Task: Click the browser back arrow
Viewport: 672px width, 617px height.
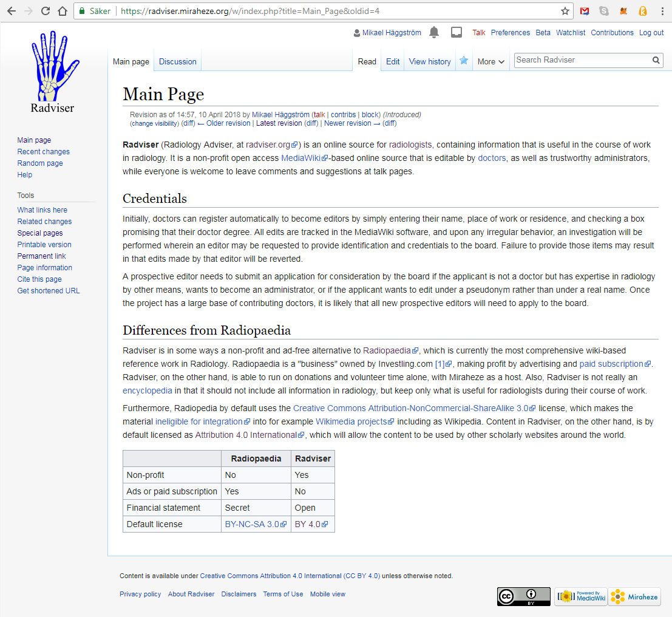Action: [x=11, y=11]
